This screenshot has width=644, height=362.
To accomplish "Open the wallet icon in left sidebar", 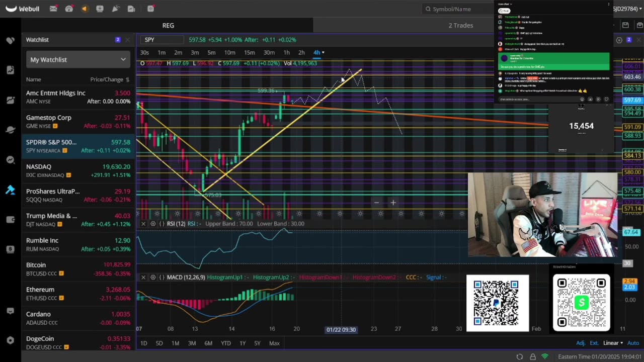I will point(10,219).
